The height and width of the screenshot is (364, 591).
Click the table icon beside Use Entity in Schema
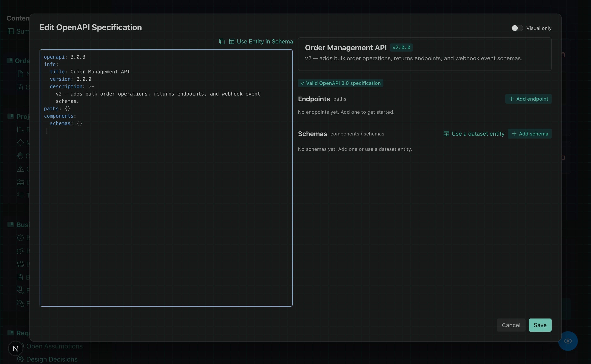pyautogui.click(x=232, y=41)
